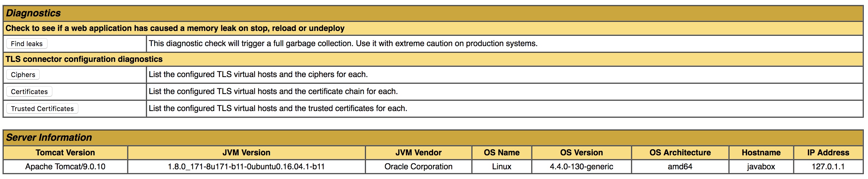Open the Certificates diagnostics button
868x179 pixels.
(29, 92)
